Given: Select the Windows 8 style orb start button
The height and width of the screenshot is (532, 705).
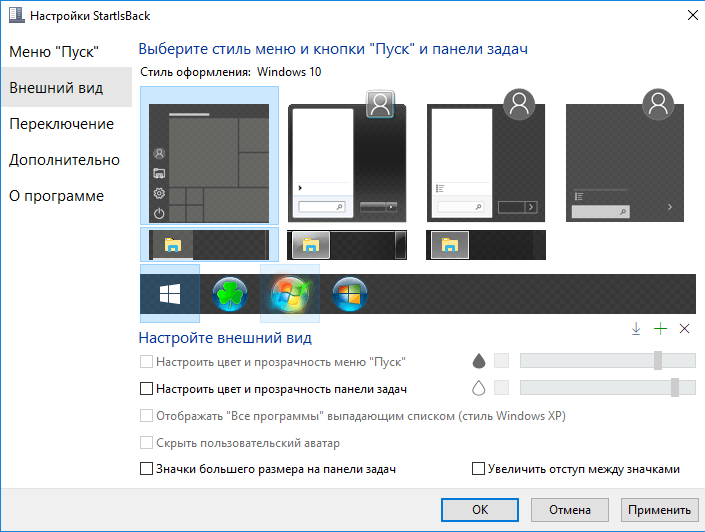Looking at the screenshot, I should [350, 294].
